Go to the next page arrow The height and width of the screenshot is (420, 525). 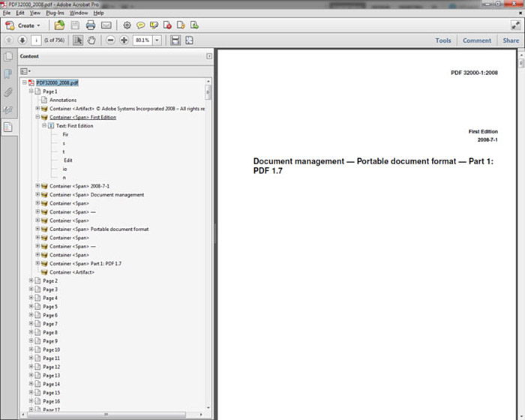(22, 40)
